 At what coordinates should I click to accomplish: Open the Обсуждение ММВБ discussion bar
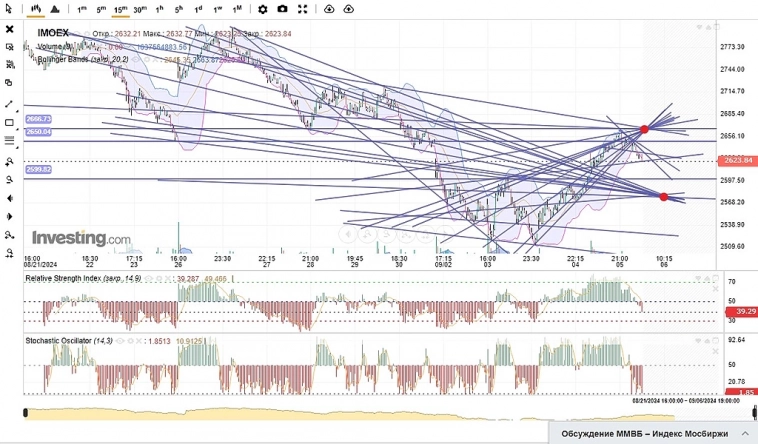coord(650,433)
